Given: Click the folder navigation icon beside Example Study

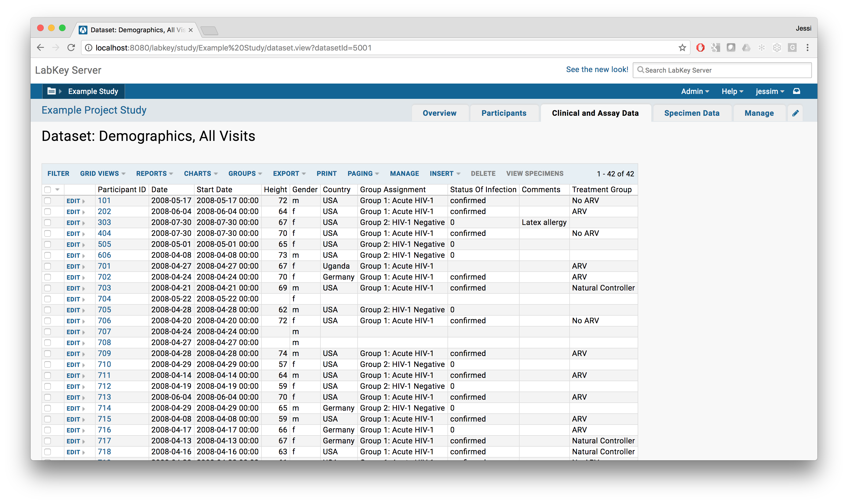Looking at the screenshot, I should (x=51, y=91).
